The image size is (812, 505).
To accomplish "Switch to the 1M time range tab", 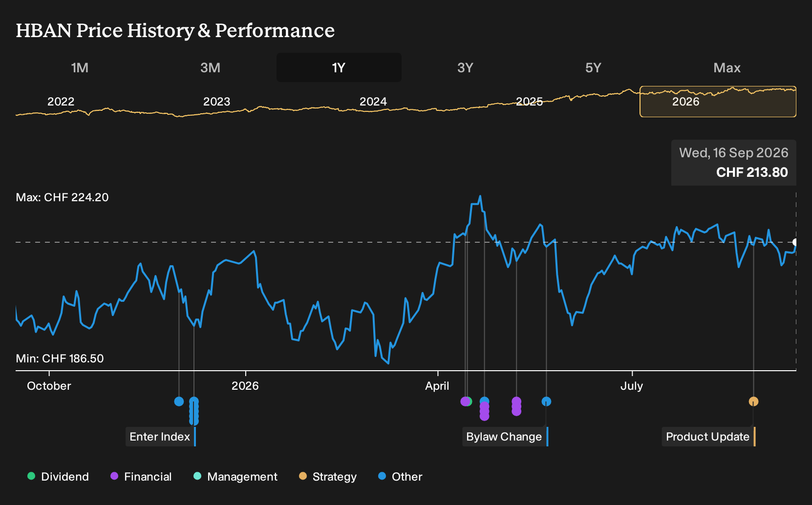I will pos(80,67).
